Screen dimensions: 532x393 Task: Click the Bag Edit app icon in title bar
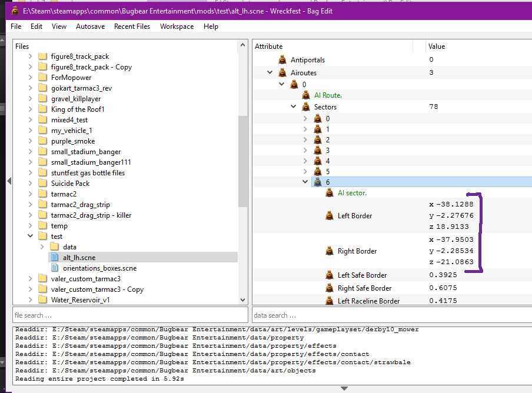point(15,11)
